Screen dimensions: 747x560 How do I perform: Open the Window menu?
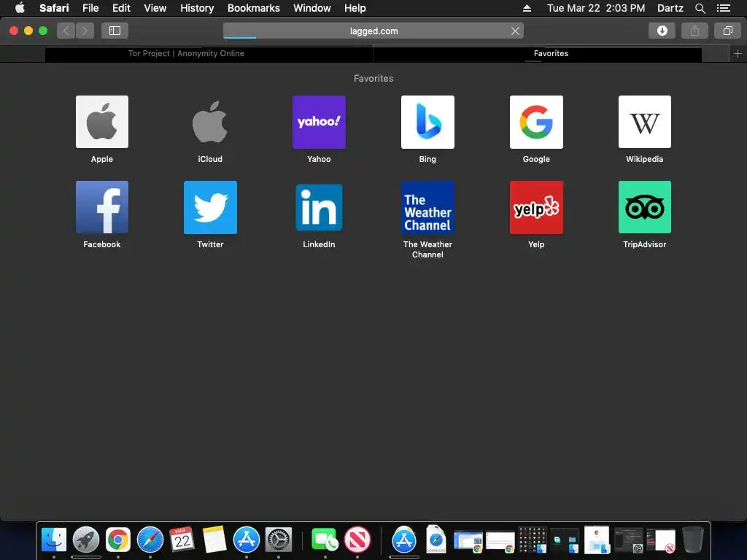tap(312, 8)
